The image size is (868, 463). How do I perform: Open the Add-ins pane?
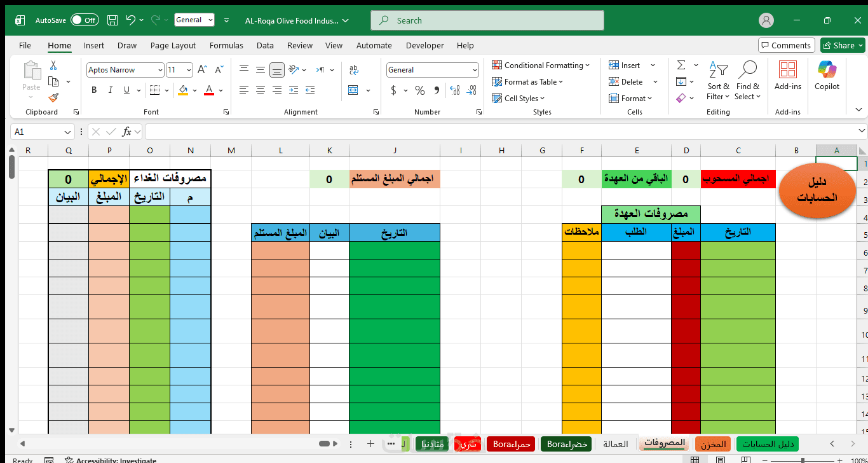(x=788, y=76)
